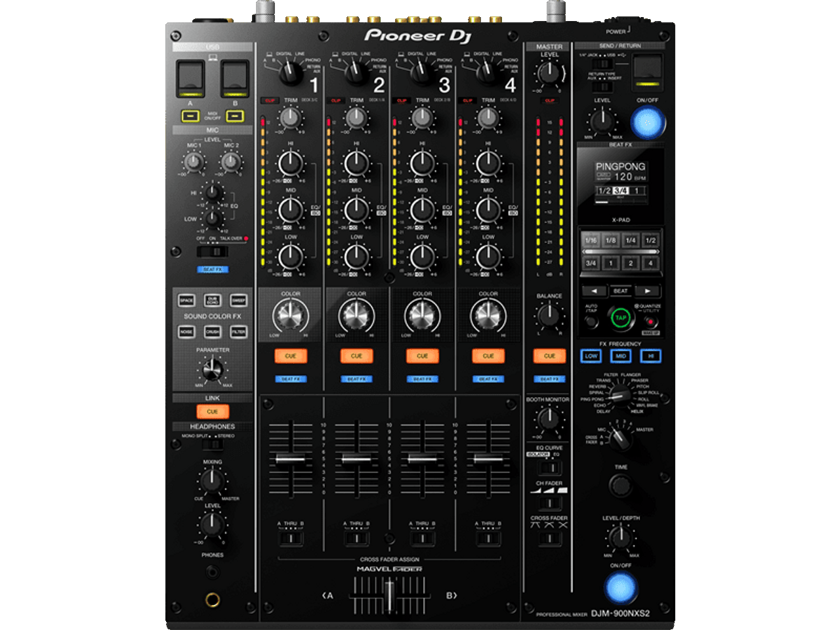Turn the Beat FX TIME knob

[x=620, y=486]
